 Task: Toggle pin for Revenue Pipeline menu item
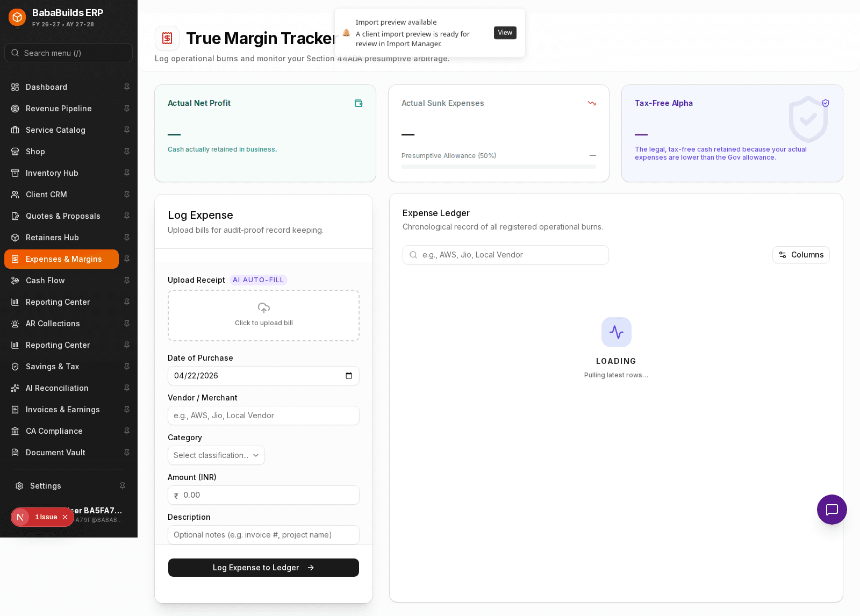tap(127, 109)
